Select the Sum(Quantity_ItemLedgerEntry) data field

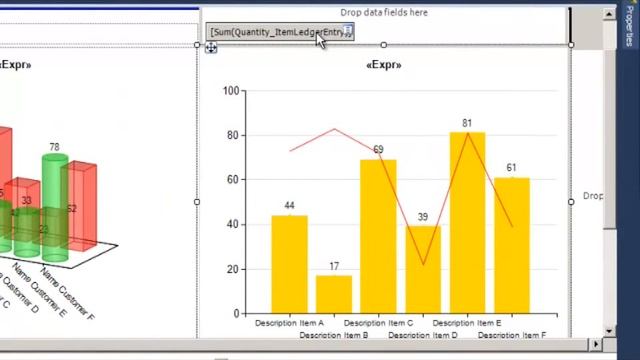coord(280,32)
